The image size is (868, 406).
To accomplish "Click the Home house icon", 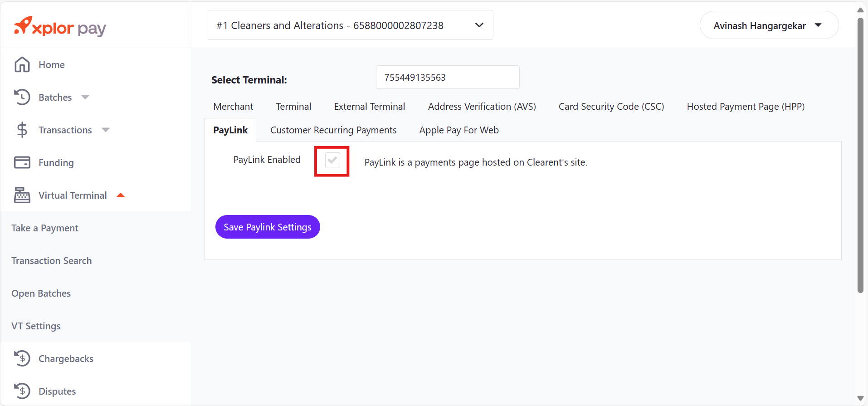I will point(22,65).
